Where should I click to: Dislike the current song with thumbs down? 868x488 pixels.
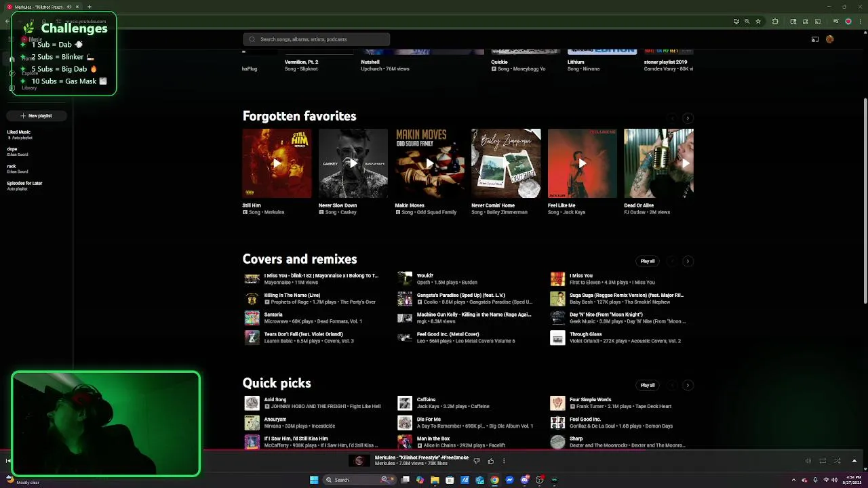pyautogui.click(x=477, y=461)
